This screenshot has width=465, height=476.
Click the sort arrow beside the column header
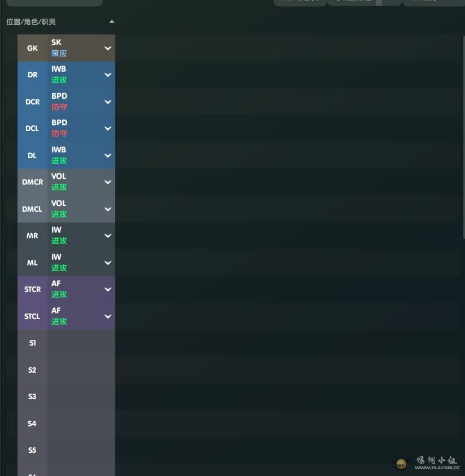click(111, 21)
